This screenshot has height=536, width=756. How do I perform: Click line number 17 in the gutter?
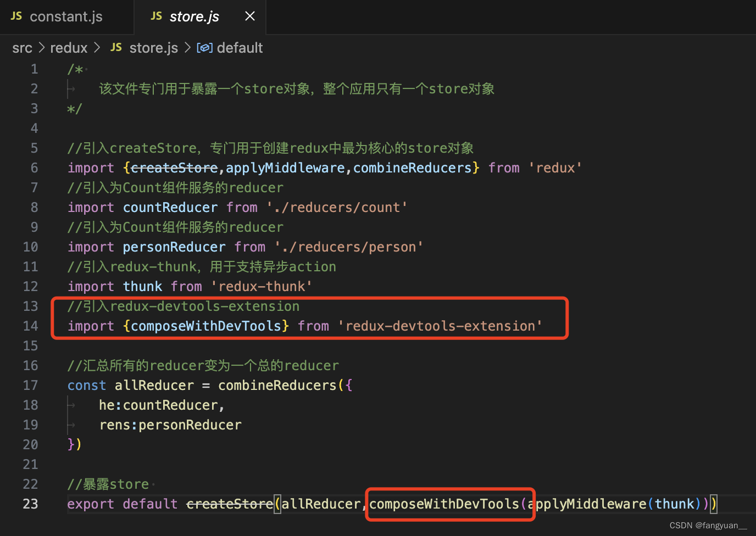(31, 386)
